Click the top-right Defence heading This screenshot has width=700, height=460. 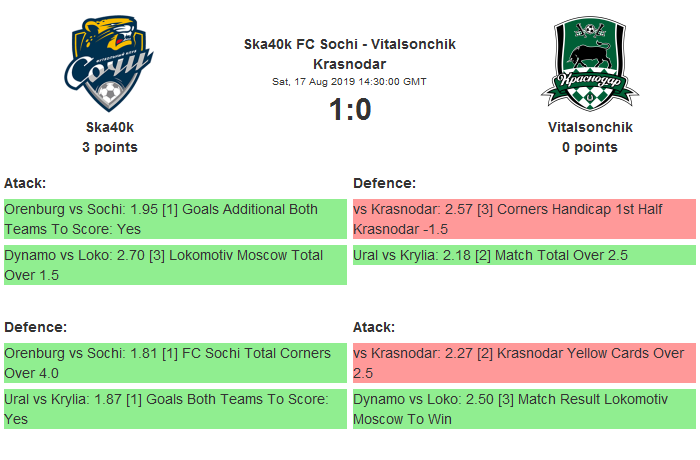click(x=384, y=183)
